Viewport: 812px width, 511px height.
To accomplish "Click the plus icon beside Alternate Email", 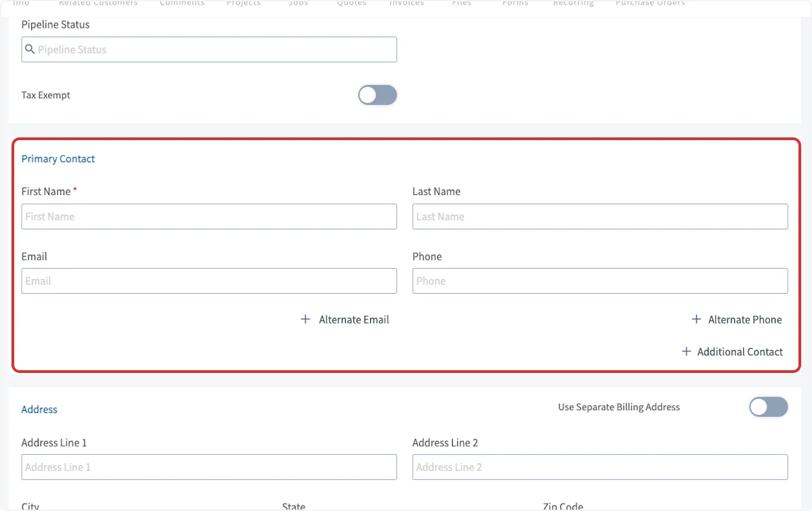I will 305,319.
